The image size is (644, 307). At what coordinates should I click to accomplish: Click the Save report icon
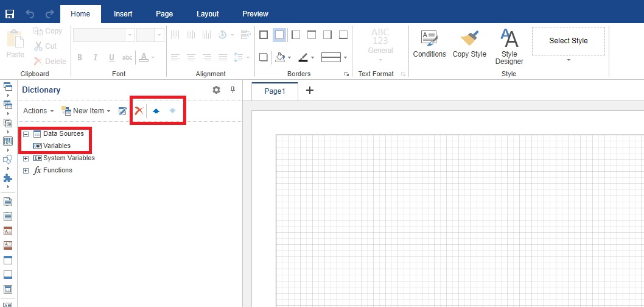[x=9, y=14]
